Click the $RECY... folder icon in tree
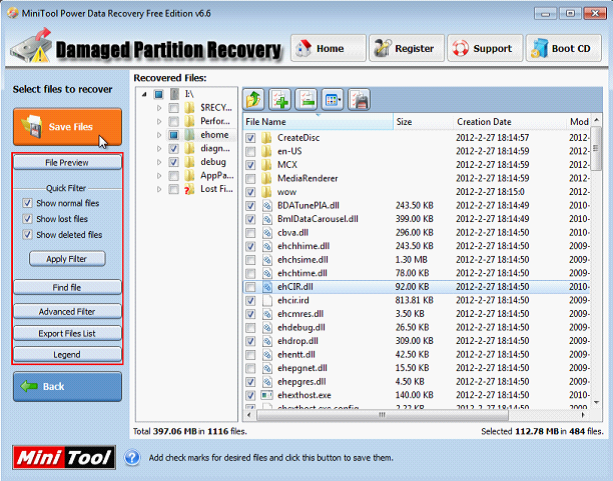Image resolution: width=613 pixels, height=481 pixels. [189, 108]
